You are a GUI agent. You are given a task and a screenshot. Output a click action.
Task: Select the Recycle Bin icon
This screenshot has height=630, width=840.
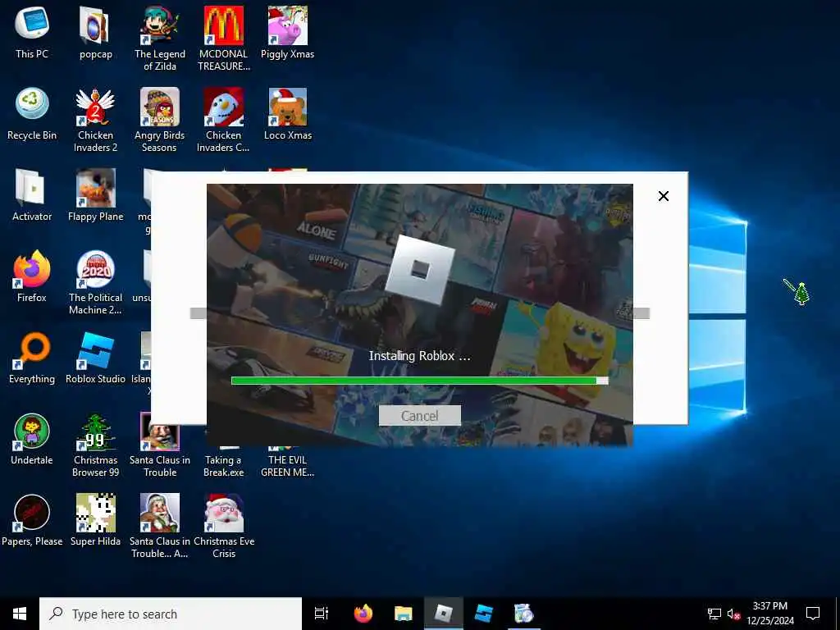tap(32, 113)
